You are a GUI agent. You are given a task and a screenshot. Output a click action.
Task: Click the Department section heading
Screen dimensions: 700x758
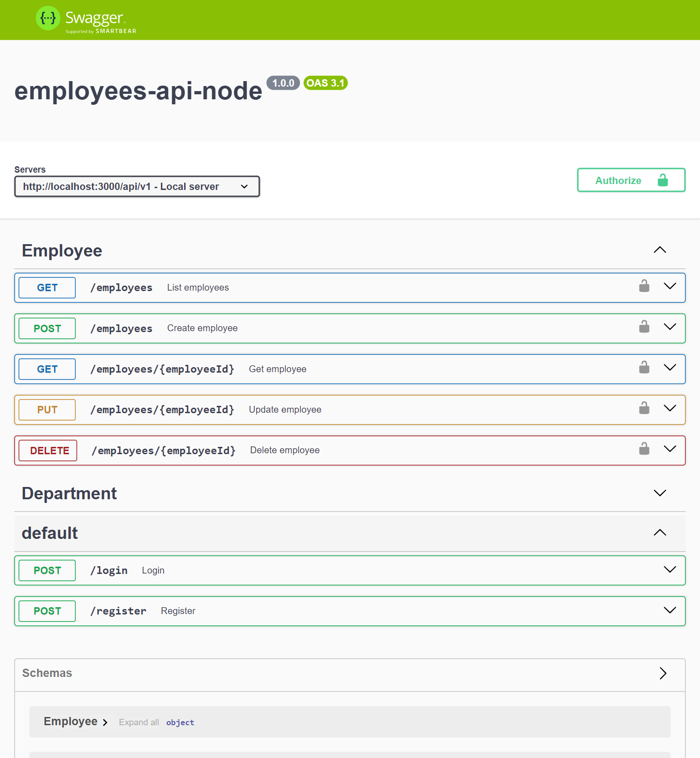coord(69,493)
